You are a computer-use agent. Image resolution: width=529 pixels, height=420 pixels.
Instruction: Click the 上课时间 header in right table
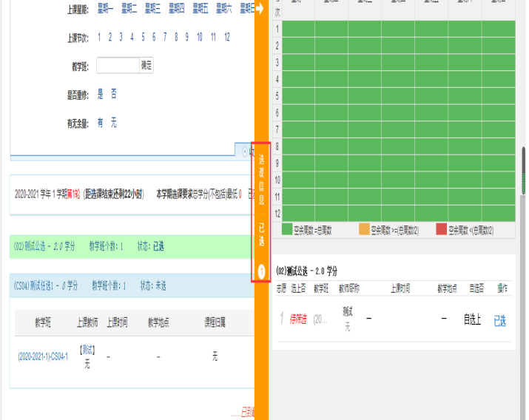click(x=400, y=288)
